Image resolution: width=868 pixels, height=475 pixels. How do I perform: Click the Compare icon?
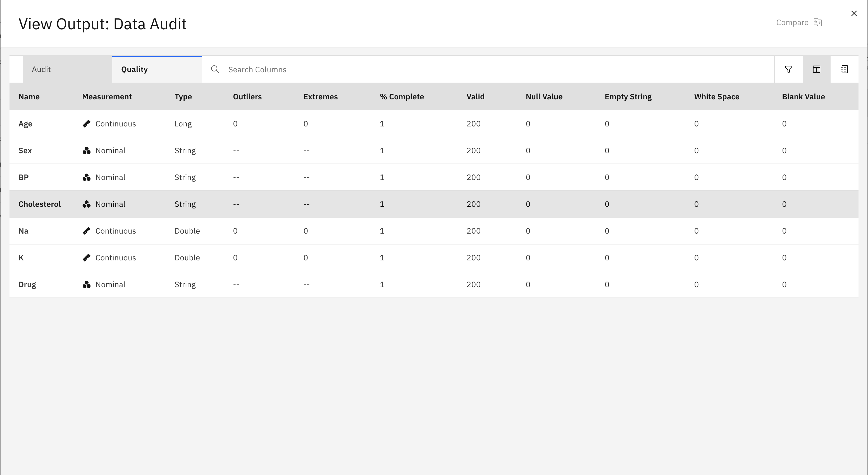(x=818, y=23)
